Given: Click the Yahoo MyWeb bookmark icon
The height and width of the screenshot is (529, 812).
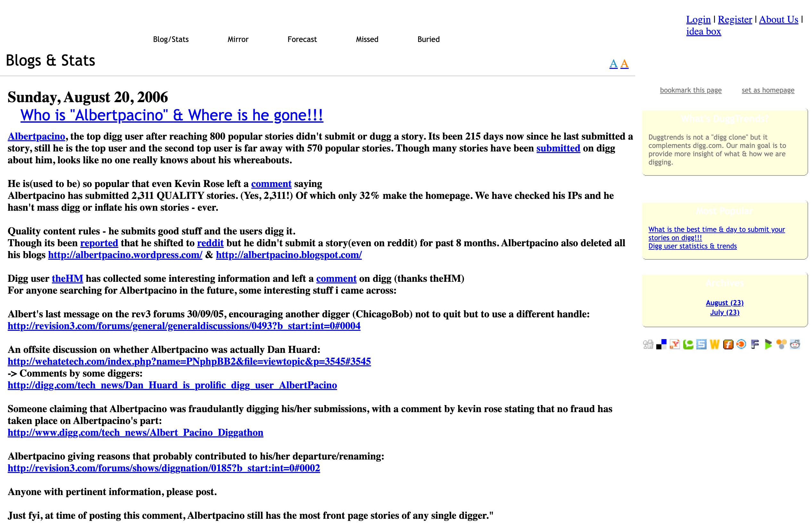Looking at the screenshot, I should pos(675,345).
